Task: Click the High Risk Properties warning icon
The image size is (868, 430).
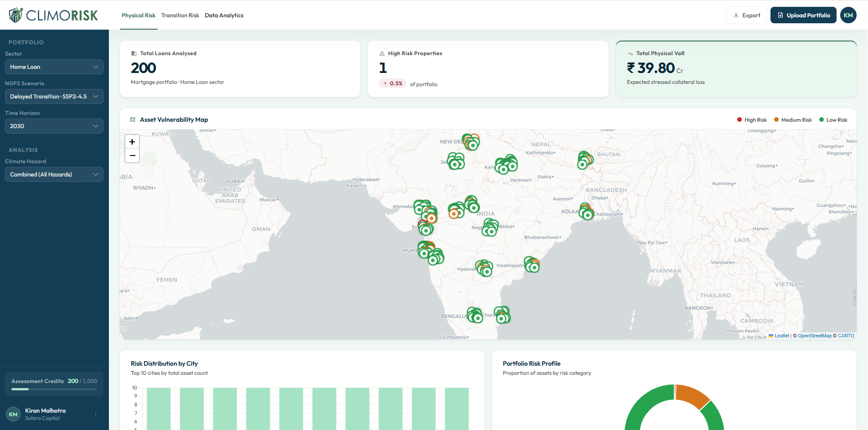Action: 382,53
